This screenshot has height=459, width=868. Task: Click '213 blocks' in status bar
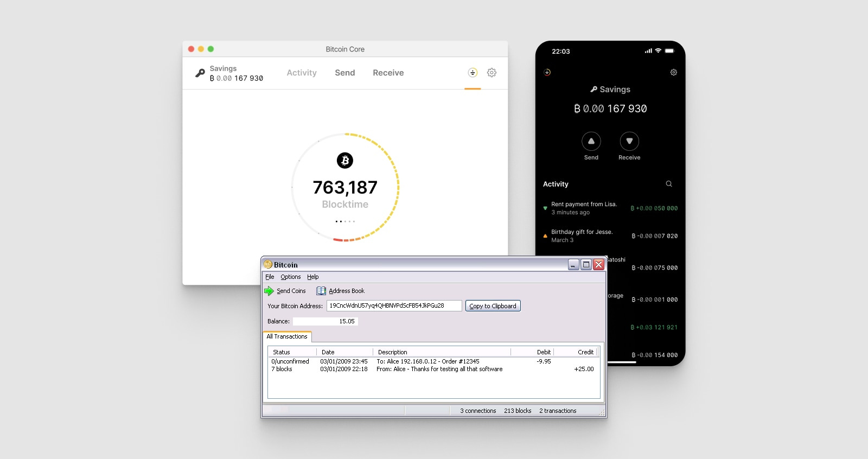[x=518, y=411]
